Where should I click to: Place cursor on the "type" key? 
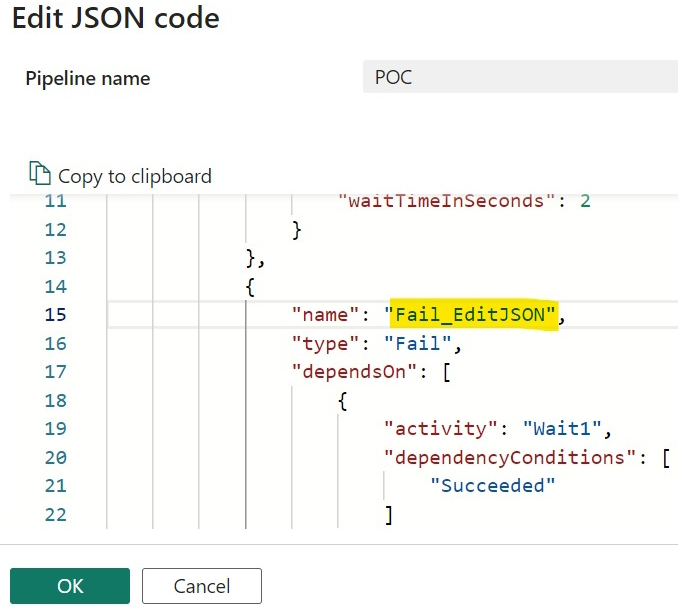point(326,344)
